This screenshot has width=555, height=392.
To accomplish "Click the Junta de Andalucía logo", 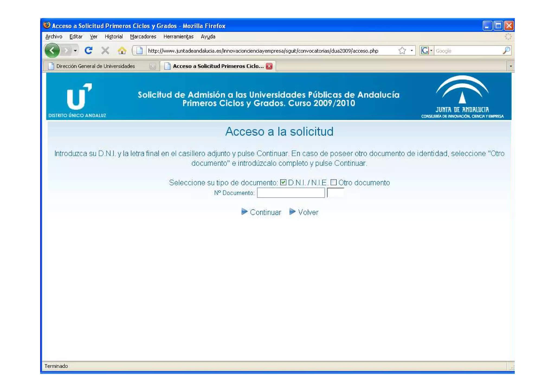I will click(462, 97).
